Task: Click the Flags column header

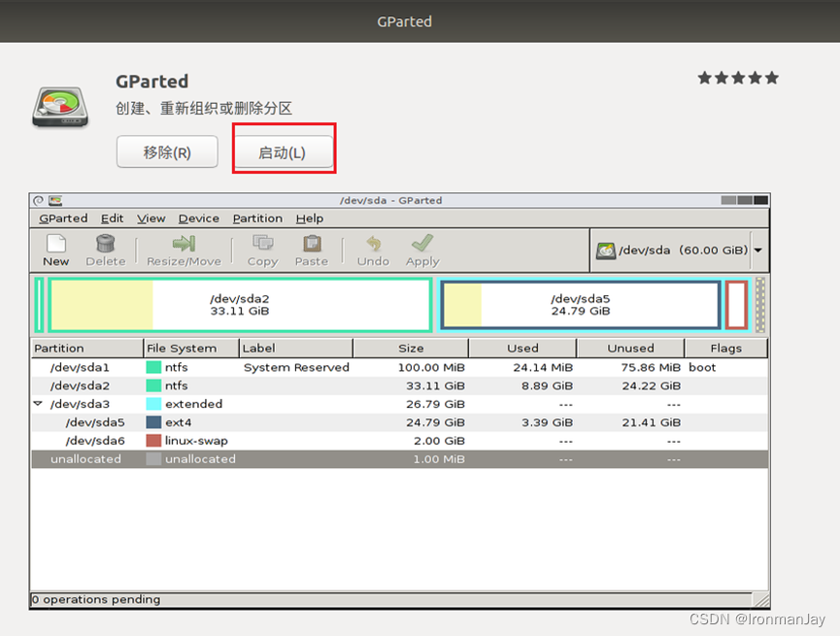Action: (x=725, y=349)
